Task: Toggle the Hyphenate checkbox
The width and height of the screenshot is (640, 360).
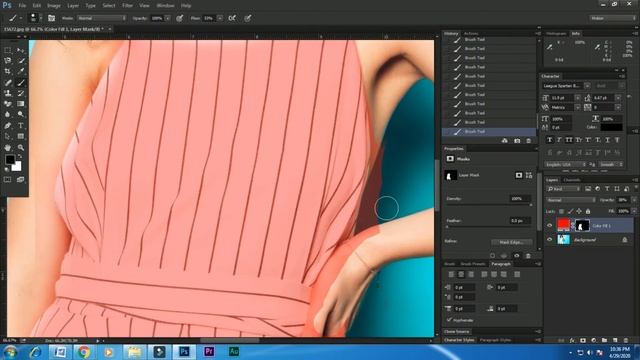Action: point(449,320)
